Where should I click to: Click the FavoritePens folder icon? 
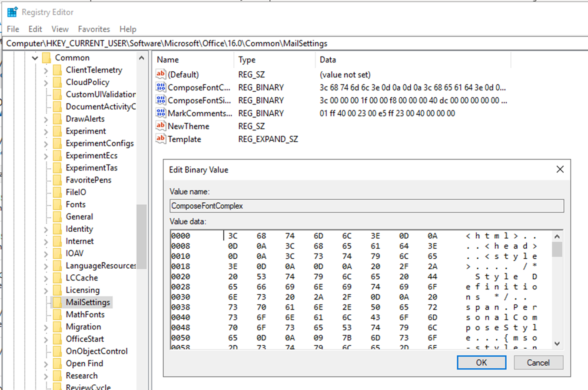[57, 180]
